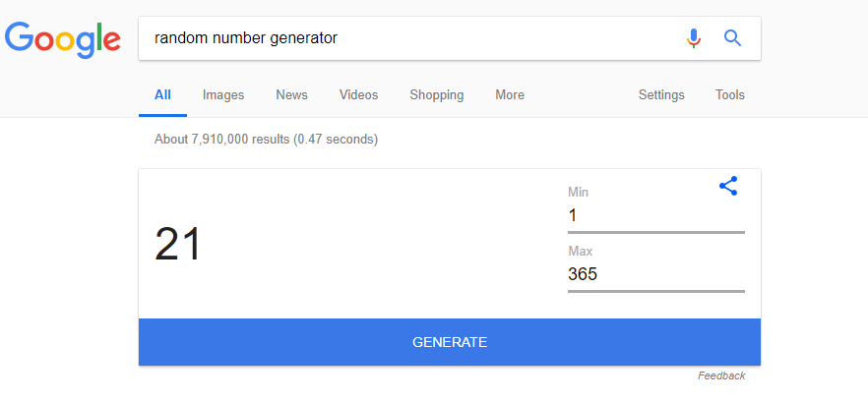The width and height of the screenshot is (868, 403).
Task: Click the blue search magnifier icon
Action: [732, 38]
